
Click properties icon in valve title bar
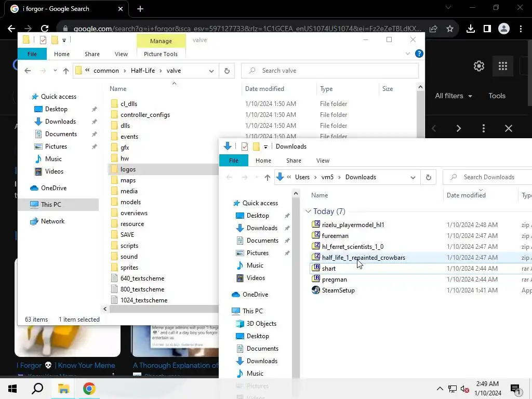(x=43, y=40)
